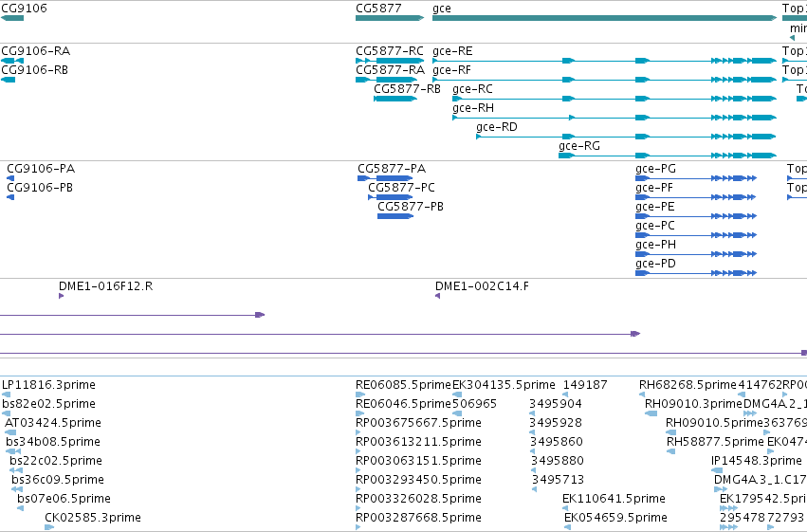This screenshot has width=807, height=532.
Task: Click arrowhead ending the shortest purple line
Action: click(260, 315)
